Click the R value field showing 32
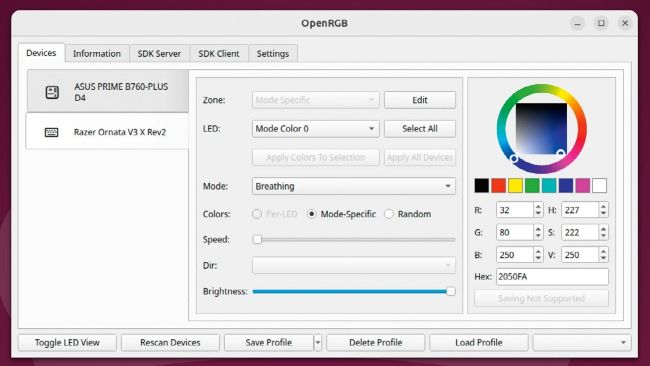This screenshot has width=650, height=366. pyautogui.click(x=514, y=210)
